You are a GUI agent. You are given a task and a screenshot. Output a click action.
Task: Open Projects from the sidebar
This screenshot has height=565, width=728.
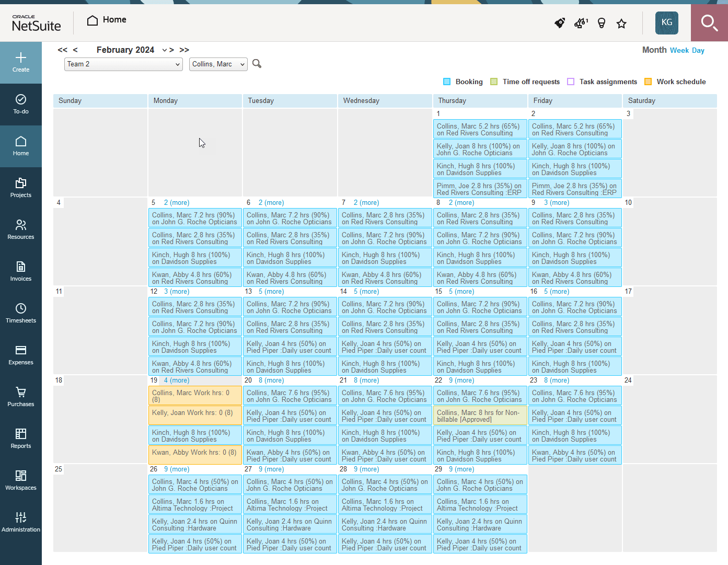click(21, 188)
